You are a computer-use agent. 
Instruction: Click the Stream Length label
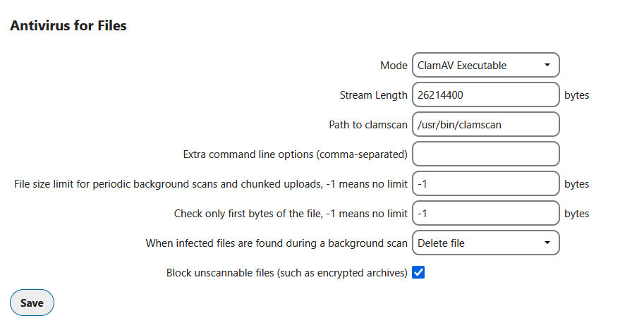click(373, 95)
